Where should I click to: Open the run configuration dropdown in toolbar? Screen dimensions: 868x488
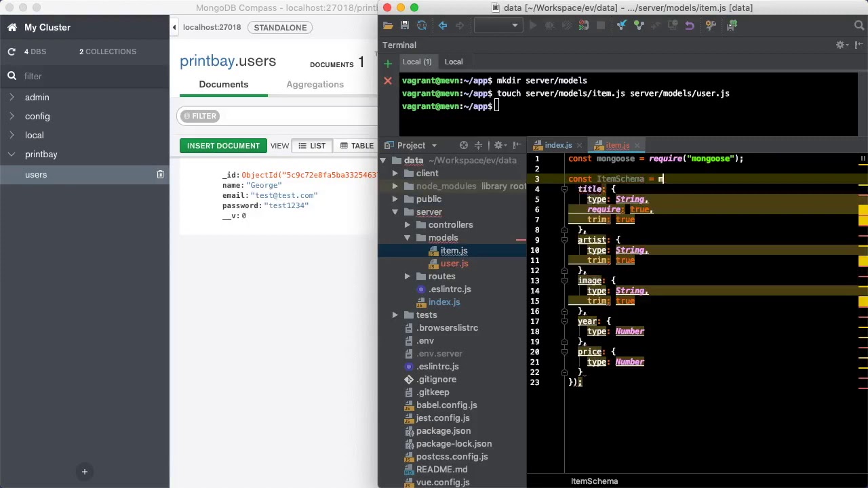497,26
